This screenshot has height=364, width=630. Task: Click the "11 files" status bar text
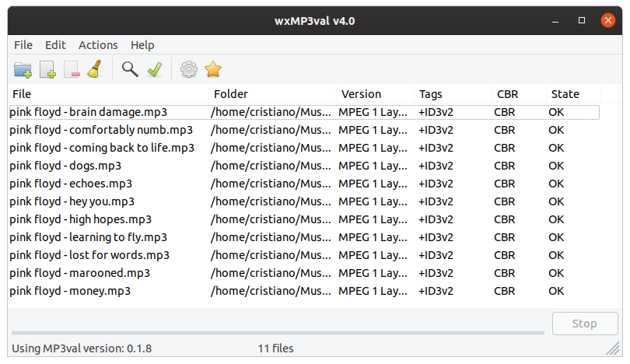click(275, 348)
